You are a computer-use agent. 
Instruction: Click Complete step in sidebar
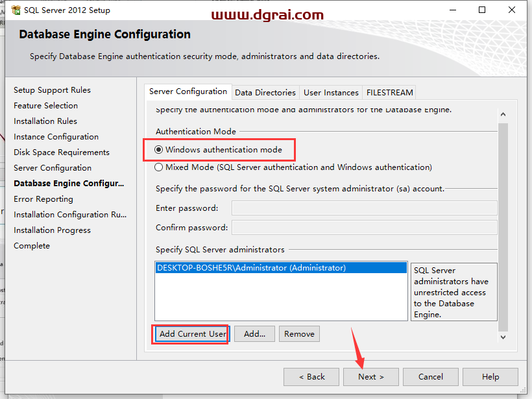[x=32, y=246]
